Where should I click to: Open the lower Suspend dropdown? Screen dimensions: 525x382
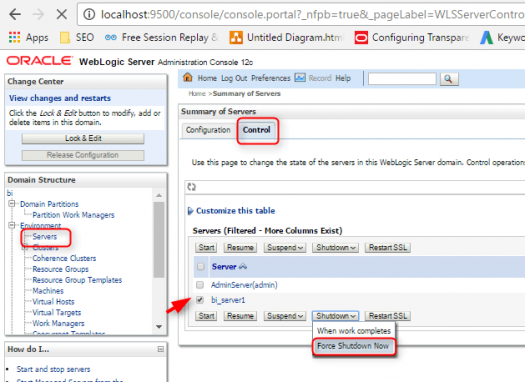click(285, 316)
